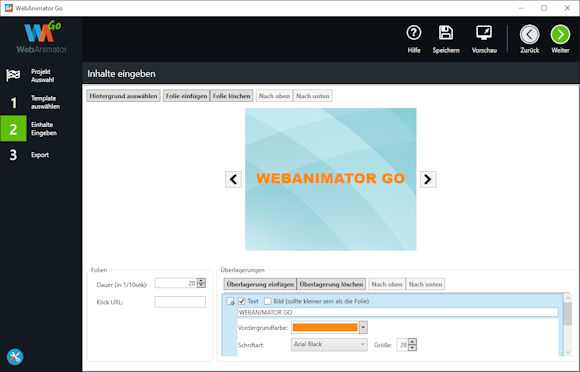The height and width of the screenshot is (372, 580).
Task: Go to step 3 Export
Action: [41, 155]
